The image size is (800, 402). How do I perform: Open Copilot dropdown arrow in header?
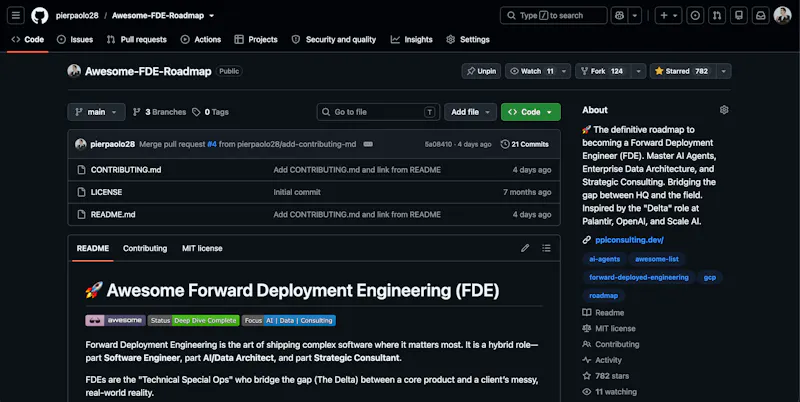[635, 15]
